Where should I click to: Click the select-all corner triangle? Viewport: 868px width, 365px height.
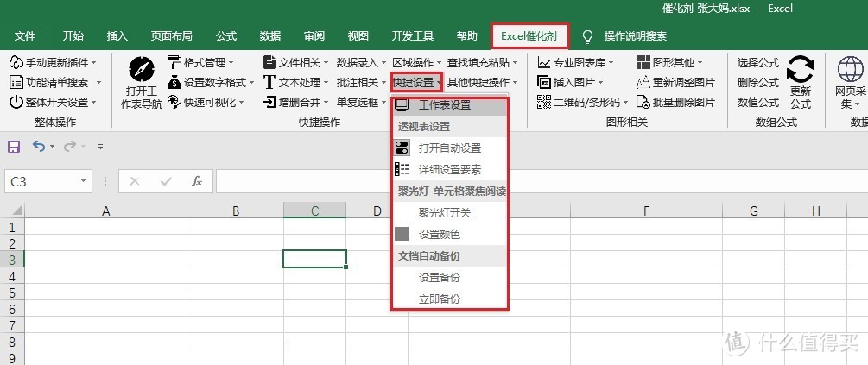(16, 211)
